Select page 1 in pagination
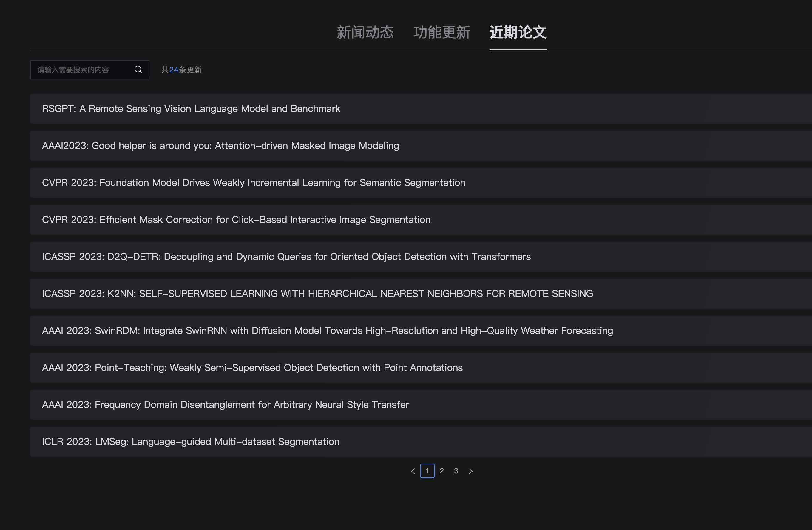The image size is (812, 530). [x=427, y=471]
